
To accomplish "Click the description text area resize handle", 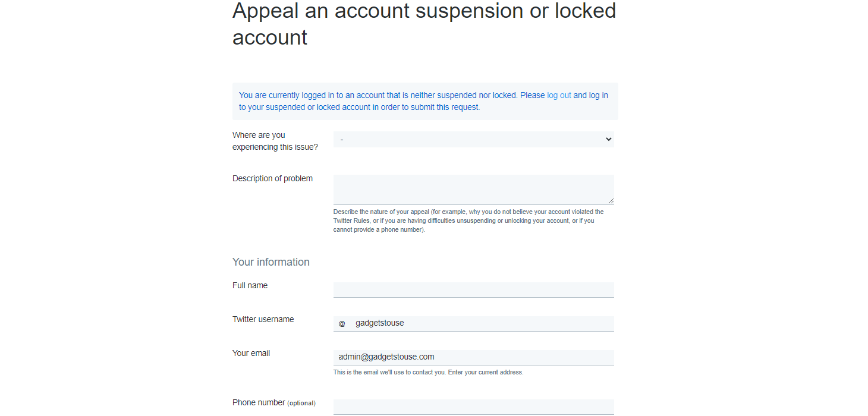I will (610, 201).
